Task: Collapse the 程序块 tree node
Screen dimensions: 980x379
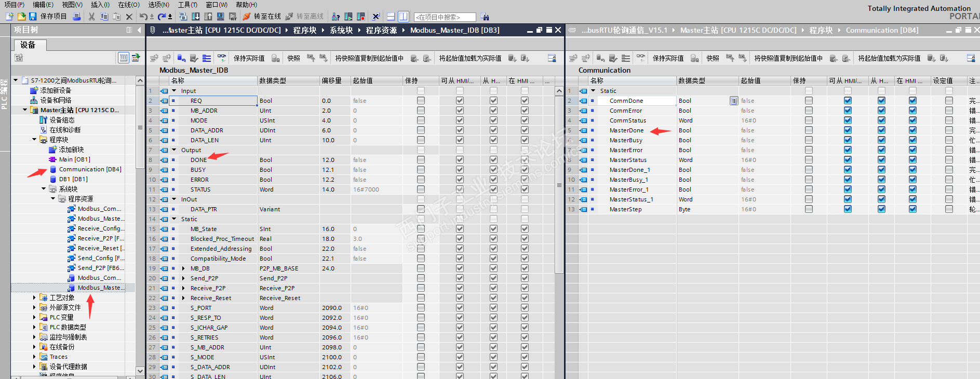Action: click(34, 140)
